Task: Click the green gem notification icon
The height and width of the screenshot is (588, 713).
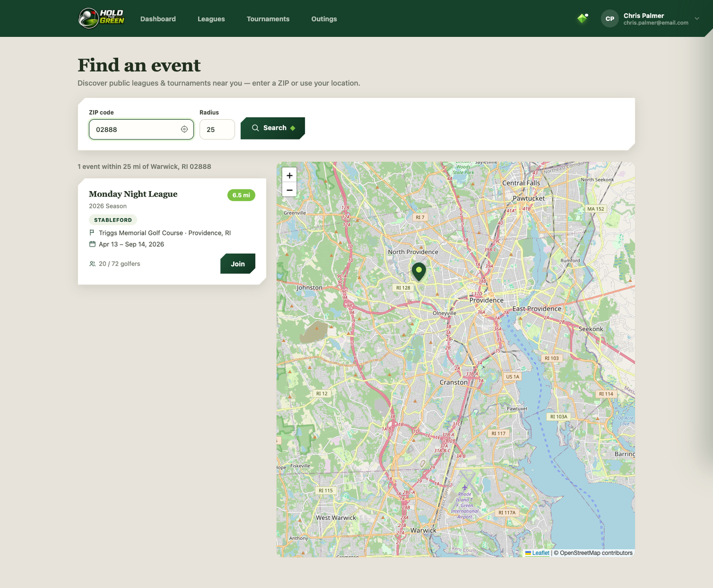Action: (x=583, y=18)
